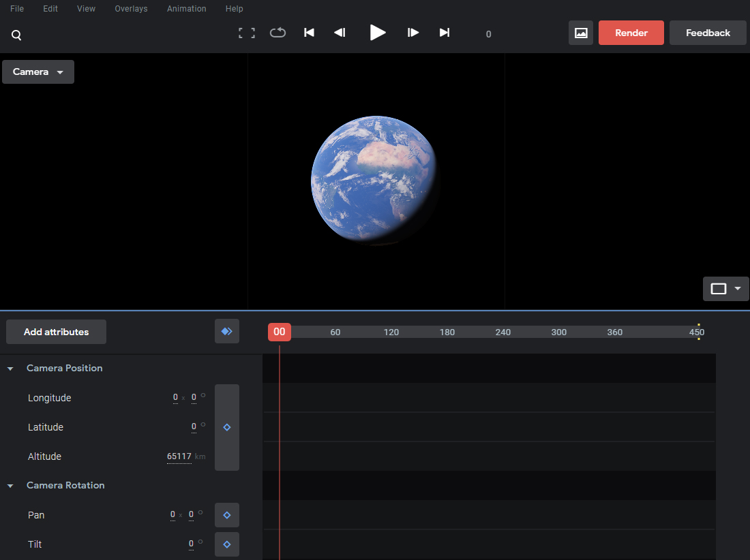750x560 pixels.
Task: Click the red Render button
Action: [x=631, y=33]
